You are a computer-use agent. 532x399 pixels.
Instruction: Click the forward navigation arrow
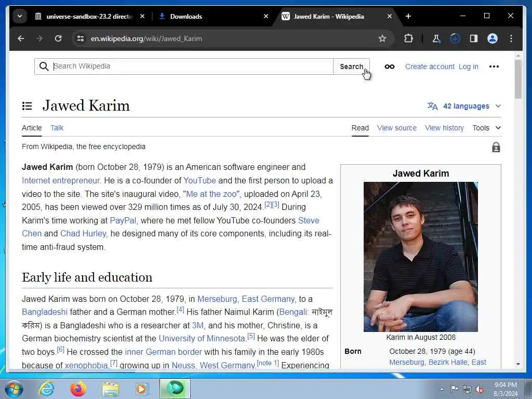(39, 38)
